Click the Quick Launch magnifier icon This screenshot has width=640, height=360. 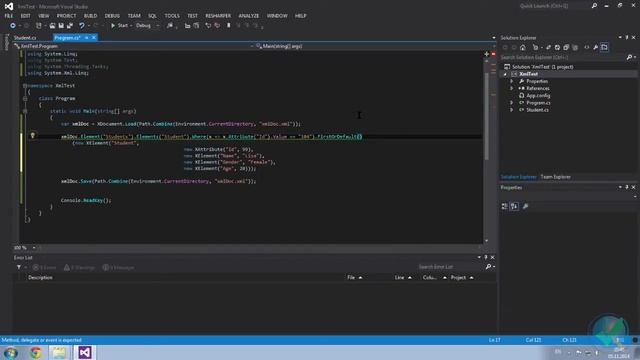pyautogui.click(x=594, y=6)
